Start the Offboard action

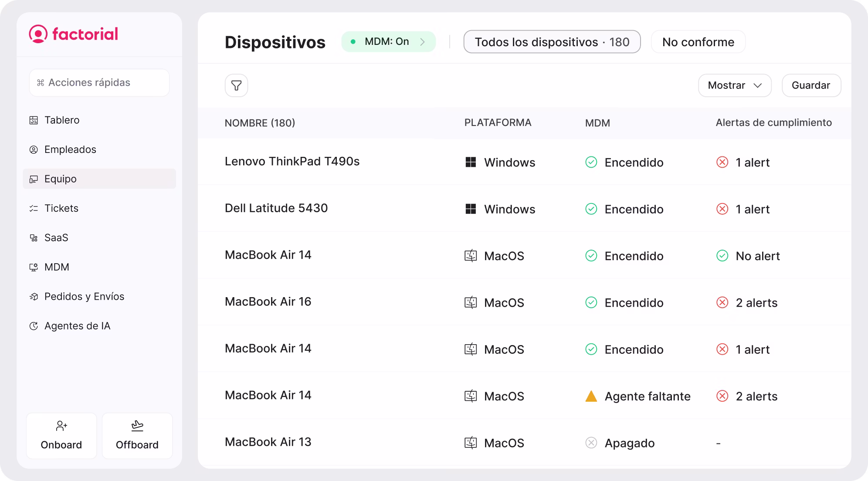(x=137, y=436)
